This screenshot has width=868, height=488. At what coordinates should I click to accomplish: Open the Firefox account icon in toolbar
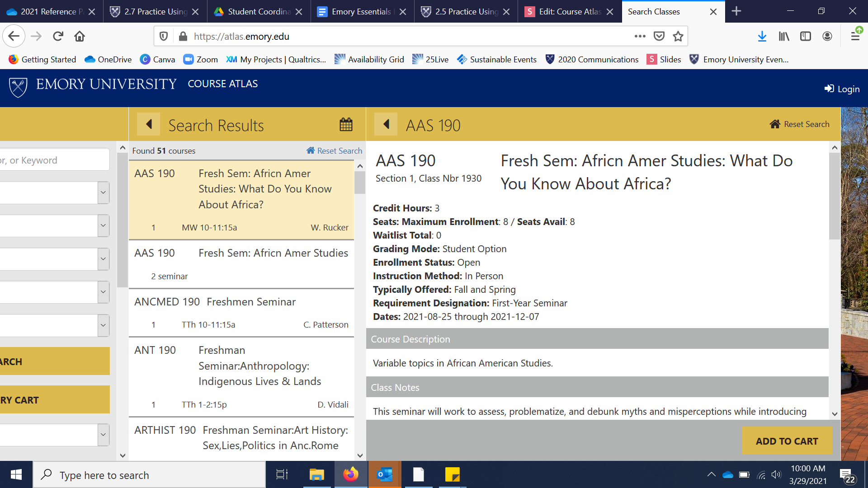pyautogui.click(x=827, y=37)
